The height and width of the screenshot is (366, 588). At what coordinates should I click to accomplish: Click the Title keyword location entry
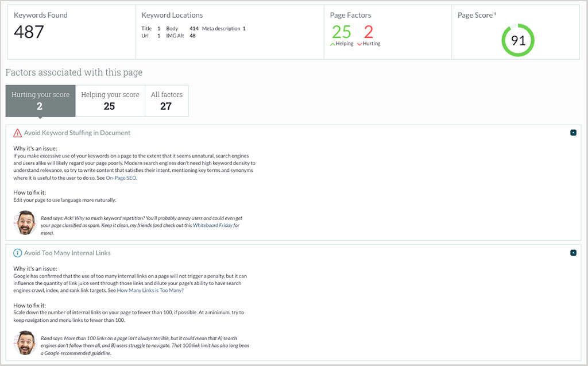coord(151,29)
